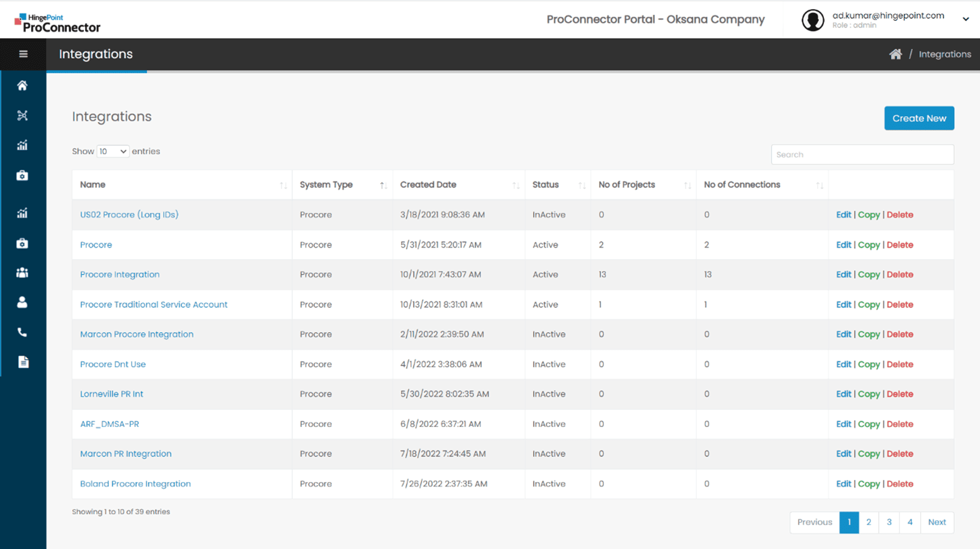Open the Show entries dropdown
Screen dimensions: 980x549
tap(112, 151)
